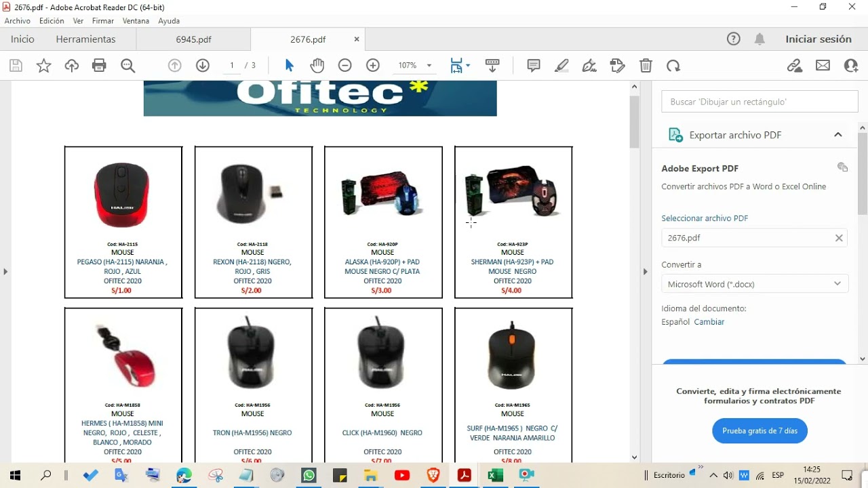
Task: Zoom in with plus icon
Action: 373,66
